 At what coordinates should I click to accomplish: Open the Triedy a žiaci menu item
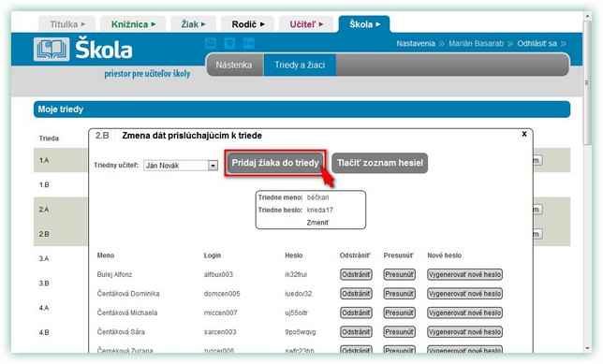coord(300,65)
